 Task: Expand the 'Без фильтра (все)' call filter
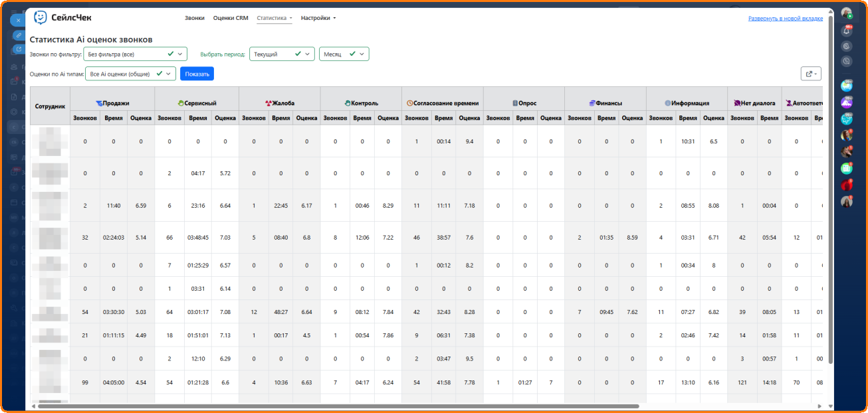(x=132, y=54)
